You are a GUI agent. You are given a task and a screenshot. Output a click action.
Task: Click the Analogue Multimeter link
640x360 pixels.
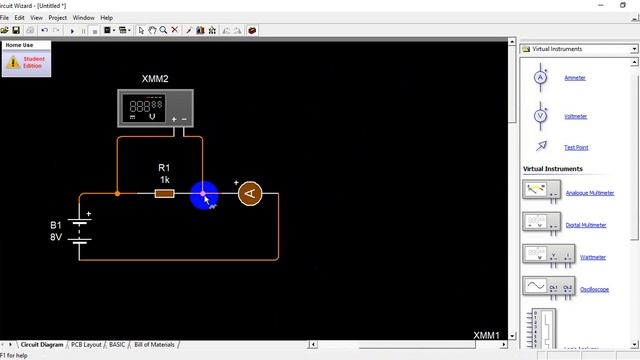coord(590,193)
